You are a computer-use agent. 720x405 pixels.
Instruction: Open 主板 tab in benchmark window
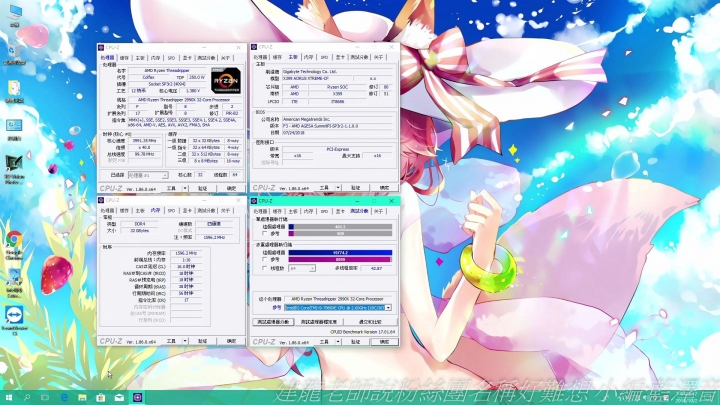pos(293,211)
